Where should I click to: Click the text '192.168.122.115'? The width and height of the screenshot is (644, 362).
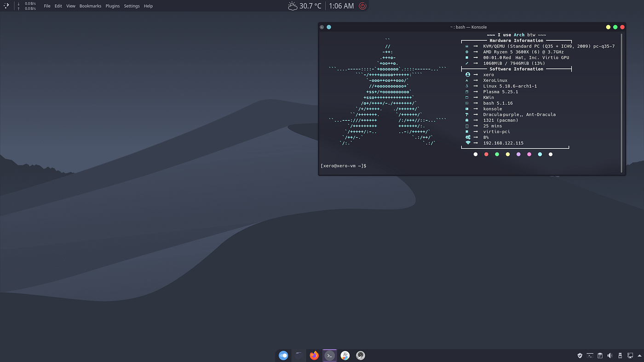(x=503, y=143)
